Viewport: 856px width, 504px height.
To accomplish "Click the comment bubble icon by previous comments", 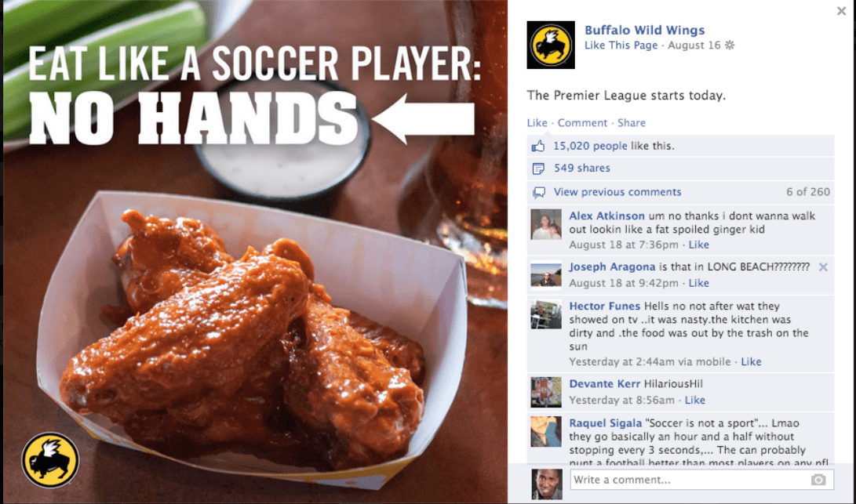I will pyautogui.click(x=539, y=192).
